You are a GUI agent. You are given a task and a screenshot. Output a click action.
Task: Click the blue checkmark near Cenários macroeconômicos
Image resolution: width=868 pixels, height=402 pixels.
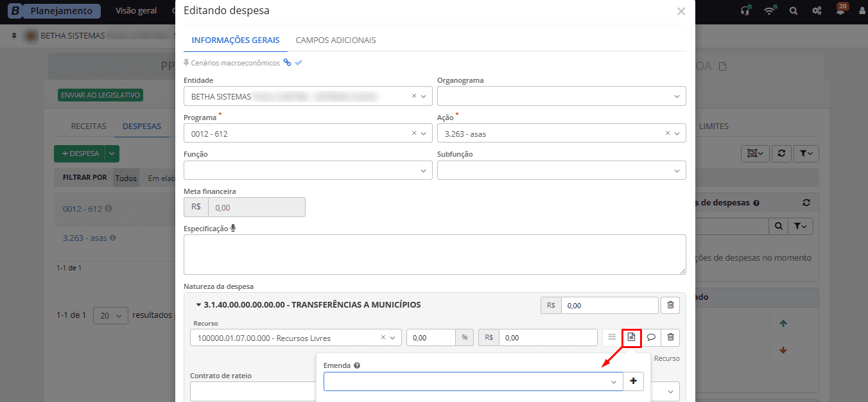click(297, 62)
